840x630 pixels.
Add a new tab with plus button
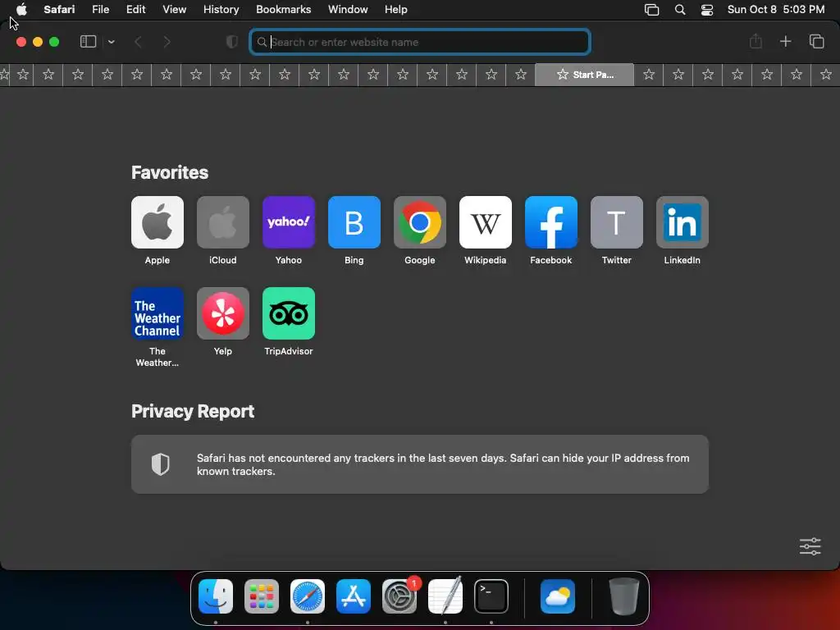[x=785, y=41]
